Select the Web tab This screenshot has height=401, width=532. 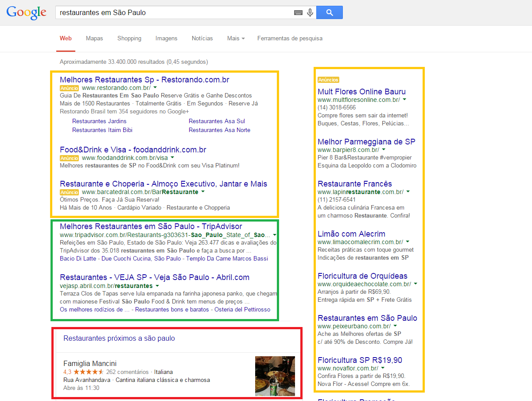click(66, 39)
